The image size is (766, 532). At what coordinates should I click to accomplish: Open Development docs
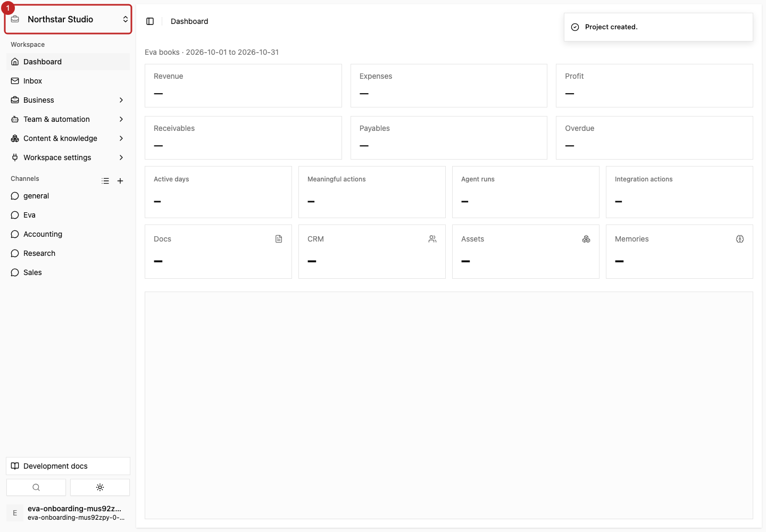pyautogui.click(x=68, y=466)
